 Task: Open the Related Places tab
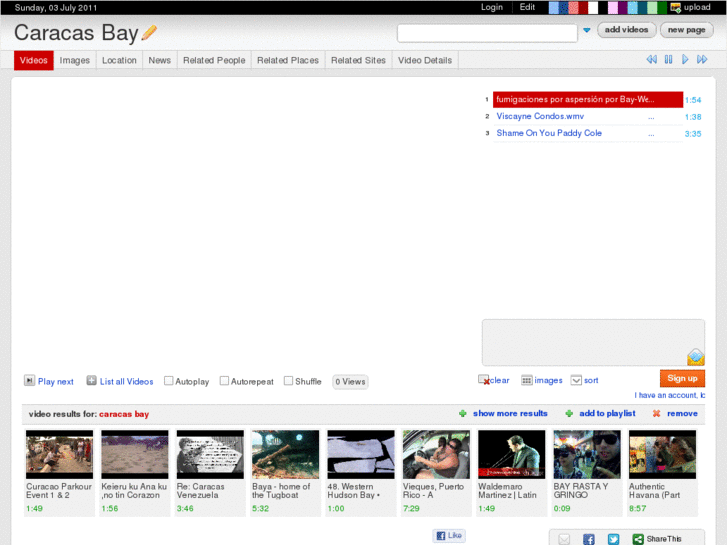tap(288, 60)
